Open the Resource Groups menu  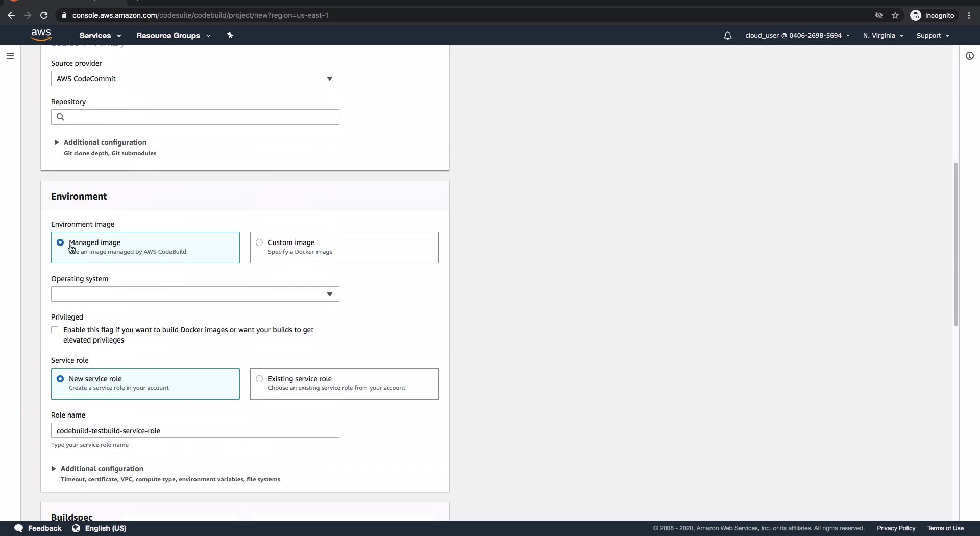click(173, 36)
